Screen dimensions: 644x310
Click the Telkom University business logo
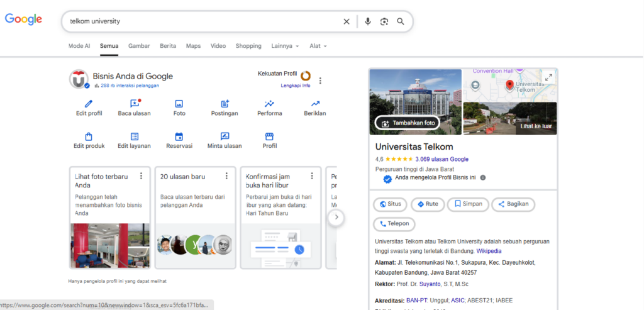pos(79,79)
